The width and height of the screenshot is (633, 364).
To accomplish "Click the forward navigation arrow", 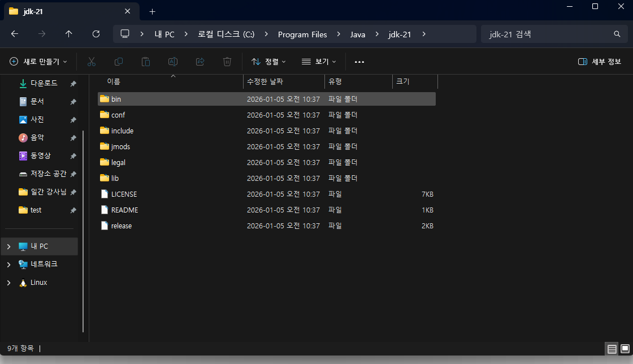I will tap(42, 34).
